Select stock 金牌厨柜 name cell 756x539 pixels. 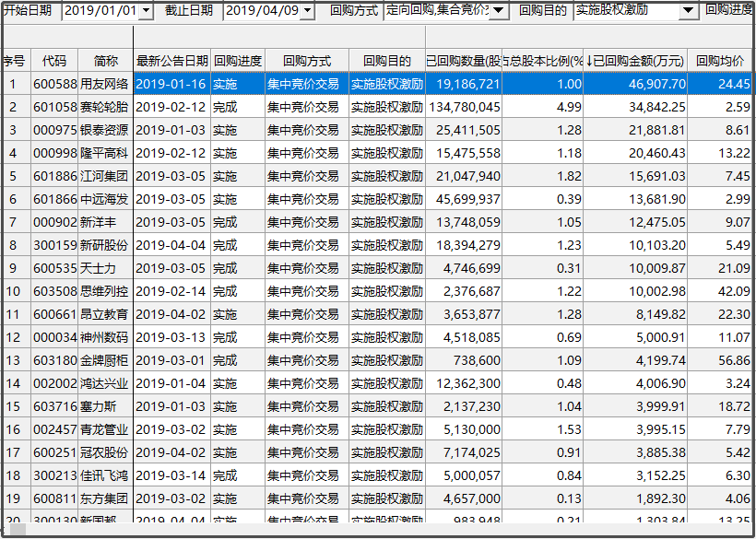(x=106, y=360)
